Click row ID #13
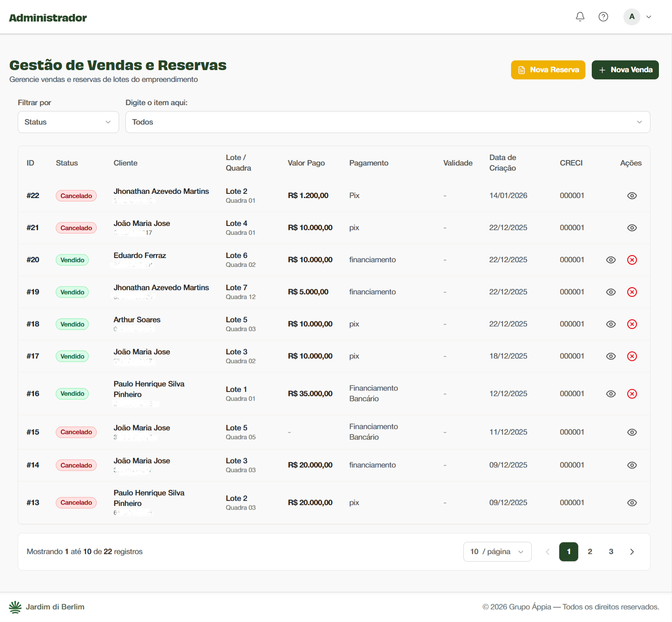 coord(33,502)
